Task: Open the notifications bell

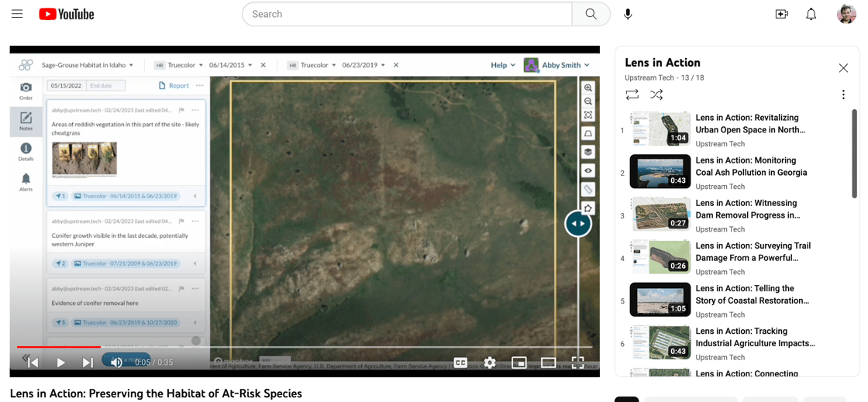Action: (x=811, y=15)
